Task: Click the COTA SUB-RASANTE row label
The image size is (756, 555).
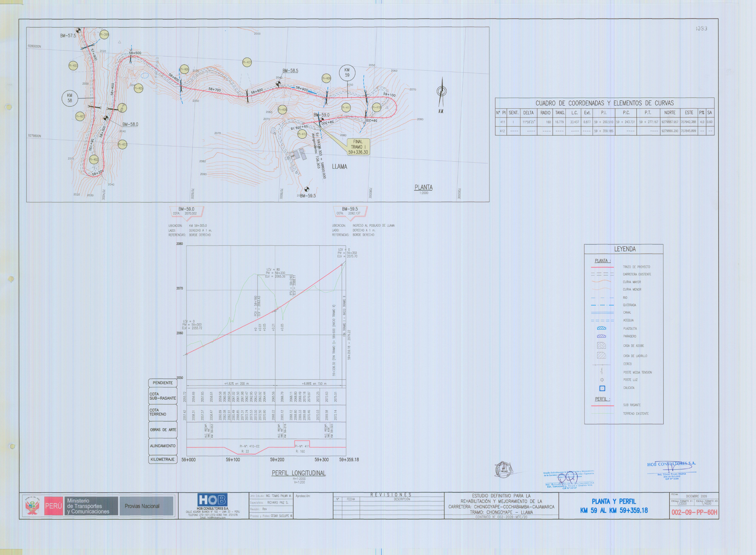Action: 163,396
